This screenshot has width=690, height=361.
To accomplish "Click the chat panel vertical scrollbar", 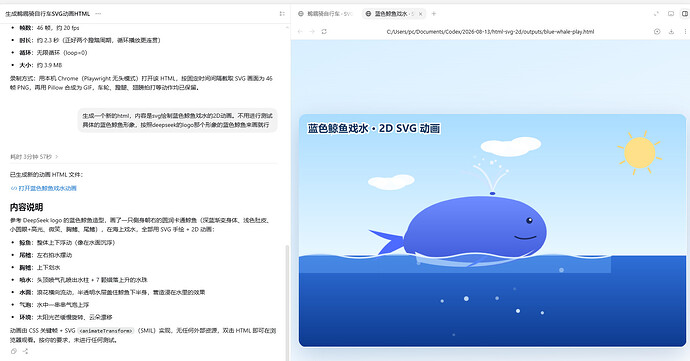I will tap(288, 302).
